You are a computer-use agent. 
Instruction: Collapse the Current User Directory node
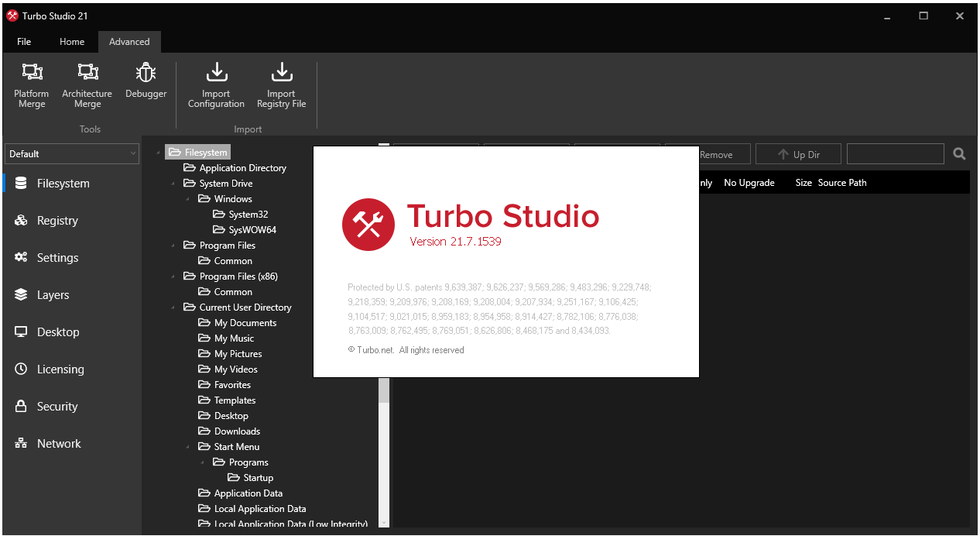point(173,308)
